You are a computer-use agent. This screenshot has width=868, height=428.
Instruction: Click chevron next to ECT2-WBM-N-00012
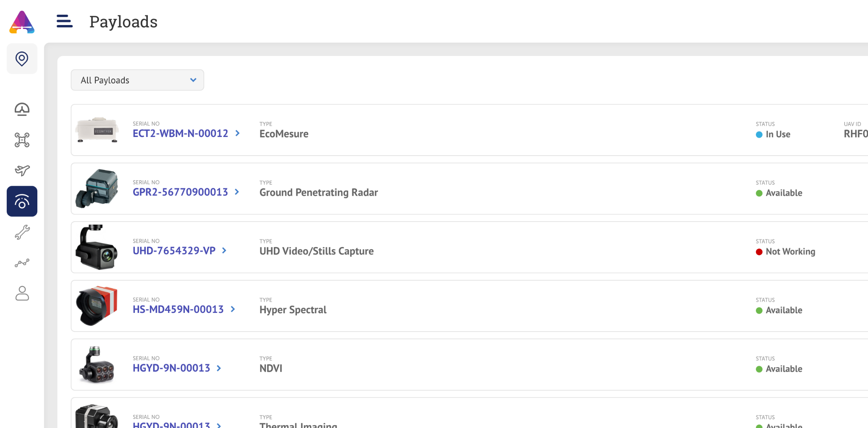(238, 133)
